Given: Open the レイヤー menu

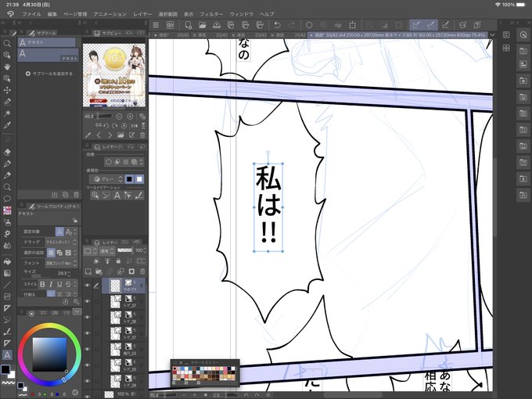Looking at the screenshot, I should 142,14.
